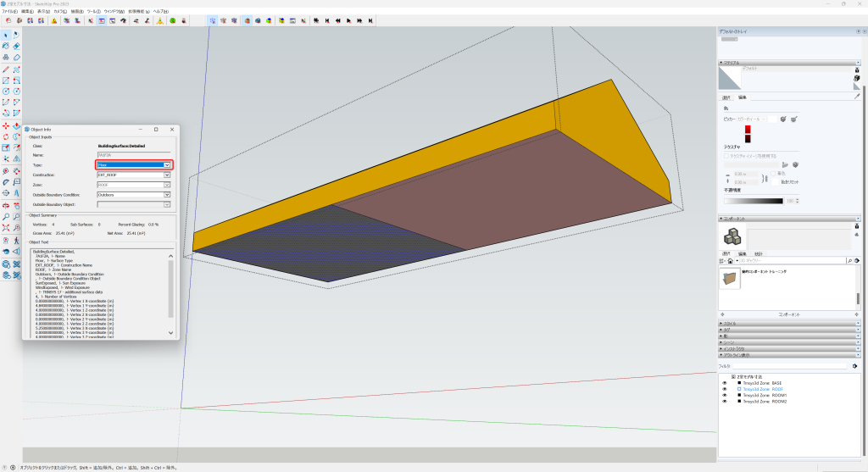The height and width of the screenshot is (472, 868).
Task: Click the opacity gradient slider
Action: pyautogui.click(x=753, y=201)
